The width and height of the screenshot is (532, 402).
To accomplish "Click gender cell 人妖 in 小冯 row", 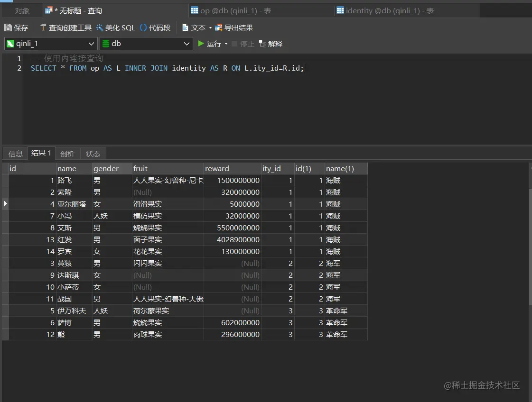I will coord(112,216).
